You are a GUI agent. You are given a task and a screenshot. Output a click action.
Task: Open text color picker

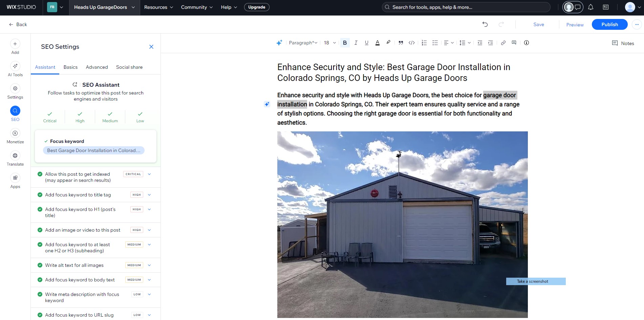click(x=378, y=43)
